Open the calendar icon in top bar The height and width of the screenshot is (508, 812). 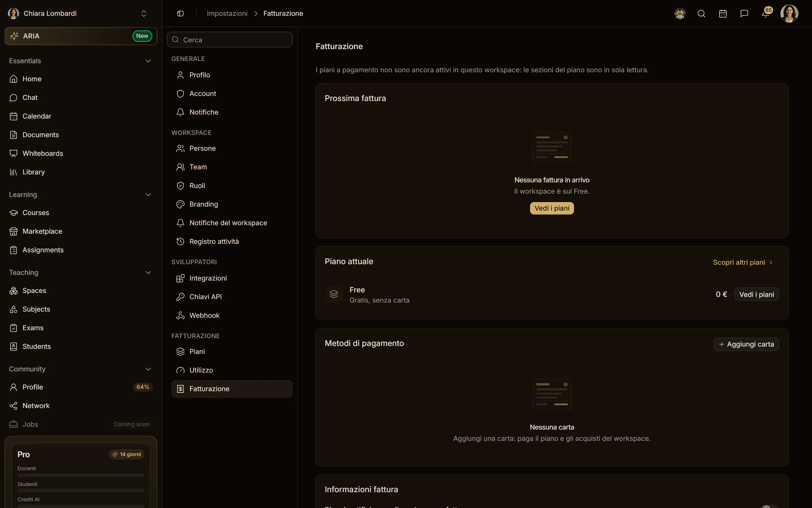pyautogui.click(x=723, y=14)
